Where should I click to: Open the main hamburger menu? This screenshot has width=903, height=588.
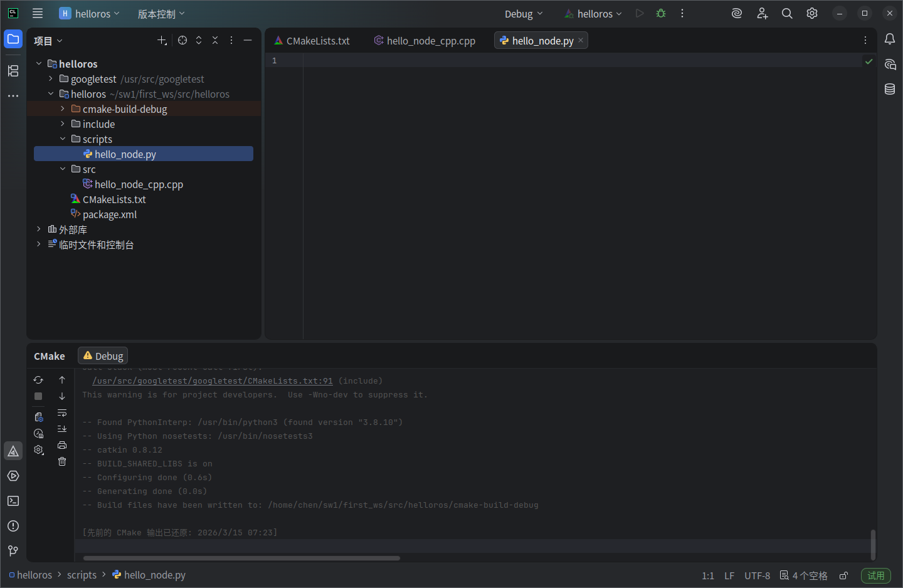point(38,13)
